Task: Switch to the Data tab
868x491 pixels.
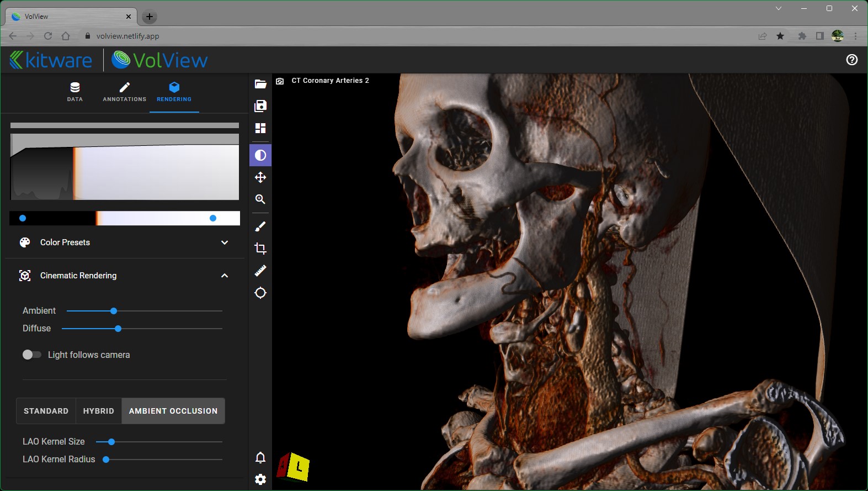Action: [x=75, y=92]
